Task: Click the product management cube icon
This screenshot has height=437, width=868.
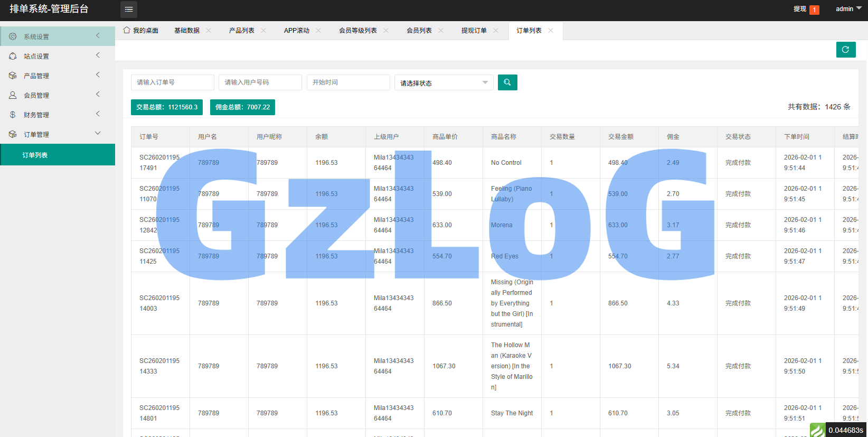Action: 13,76
